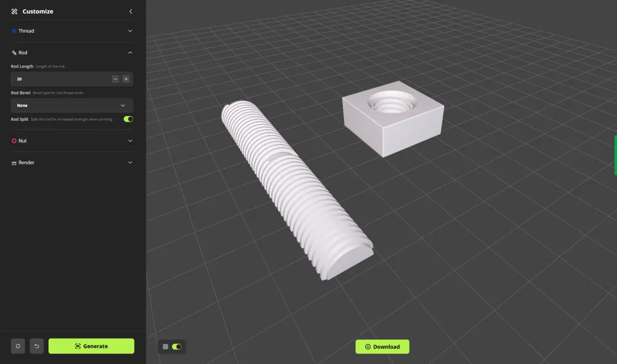This screenshot has height=364, width=617.
Task: Click the undo arrow icon
Action: pyautogui.click(x=36, y=346)
